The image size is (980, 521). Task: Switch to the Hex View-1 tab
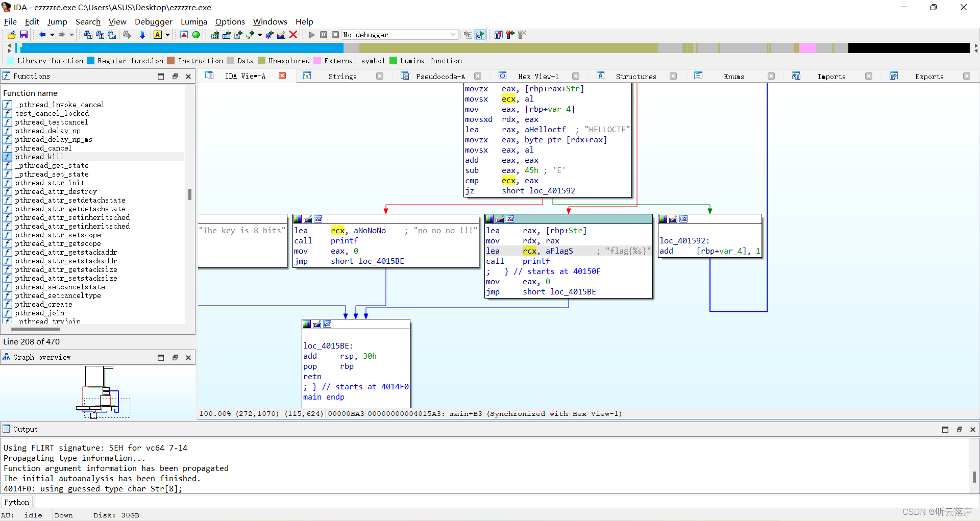click(538, 77)
